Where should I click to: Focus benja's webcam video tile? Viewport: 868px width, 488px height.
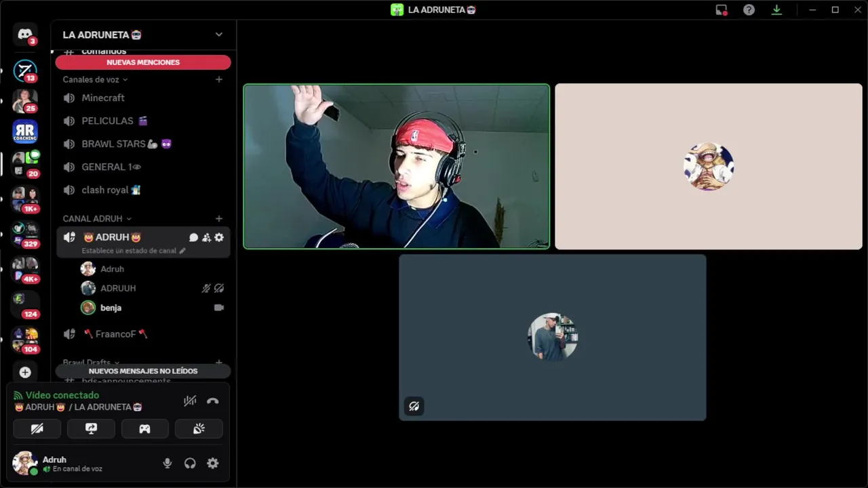[x=397, y=167]
